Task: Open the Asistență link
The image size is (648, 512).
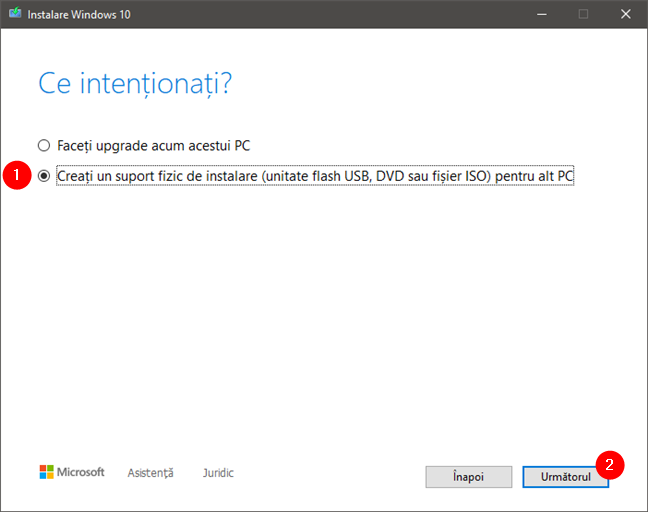Action: click(x=150, y=473)
